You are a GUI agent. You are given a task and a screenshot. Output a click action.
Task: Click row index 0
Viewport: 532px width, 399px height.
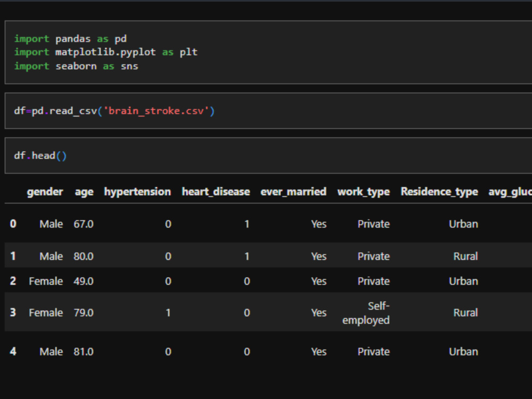click(13, 224)
